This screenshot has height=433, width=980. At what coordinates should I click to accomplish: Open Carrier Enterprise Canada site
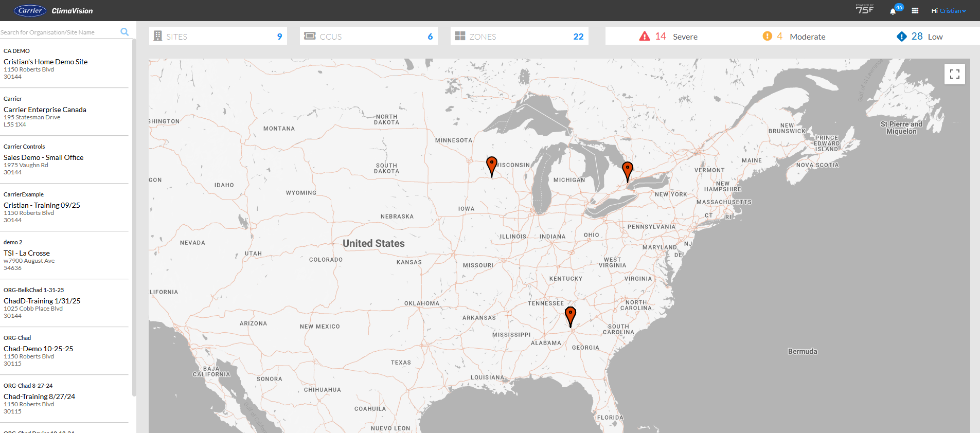pyautogui.click(x=45, y=110)
